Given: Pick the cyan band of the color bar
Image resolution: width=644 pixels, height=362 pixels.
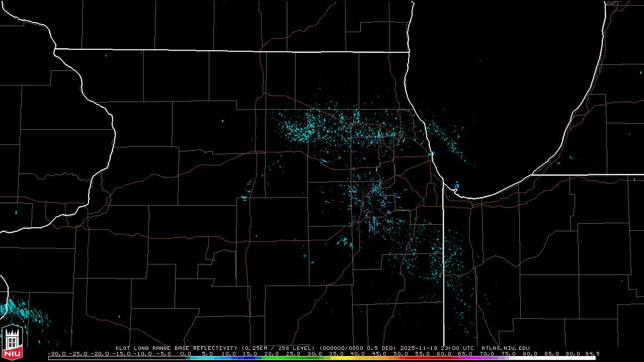Looking at the screenshot, I should [201, 358].
